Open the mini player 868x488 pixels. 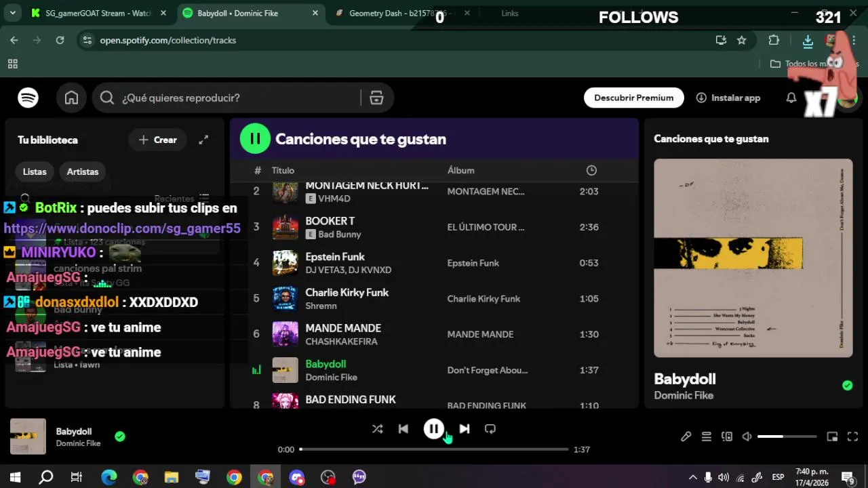832,436
